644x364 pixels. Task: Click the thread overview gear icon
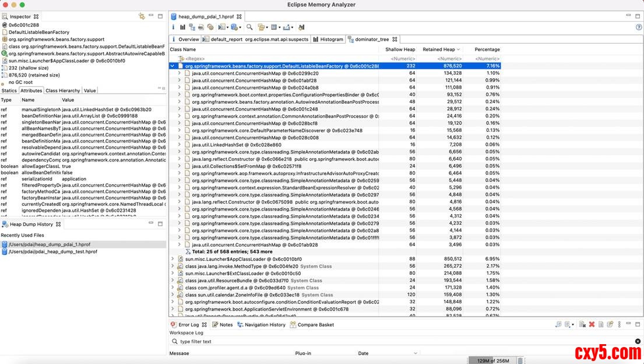[x=210, y=27]
